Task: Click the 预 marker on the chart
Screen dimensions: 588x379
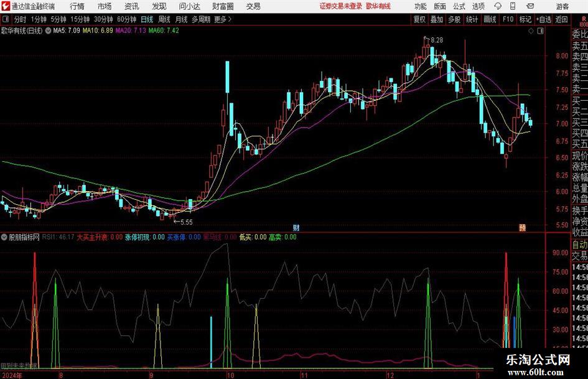Action: pos(523,227)
